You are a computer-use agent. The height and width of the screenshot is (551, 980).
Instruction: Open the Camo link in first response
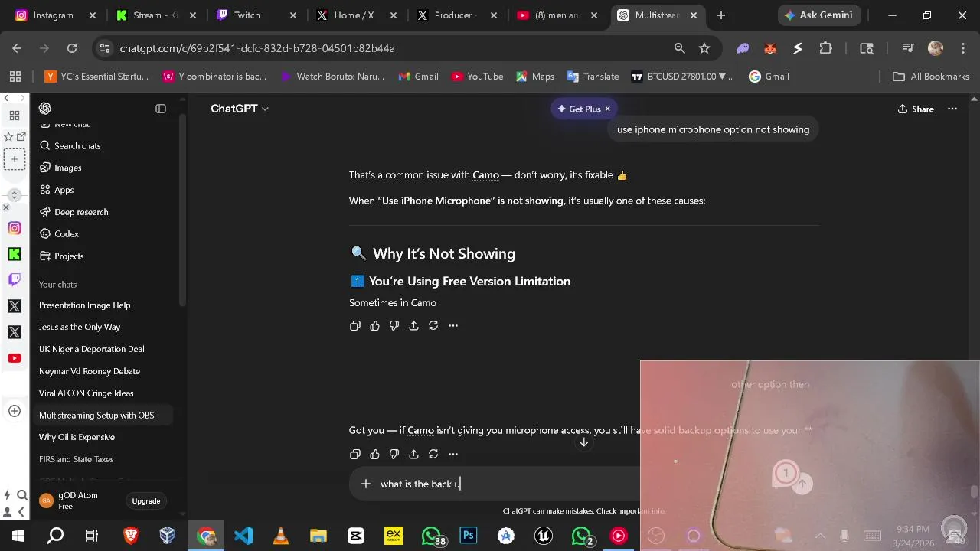point(485,175)
